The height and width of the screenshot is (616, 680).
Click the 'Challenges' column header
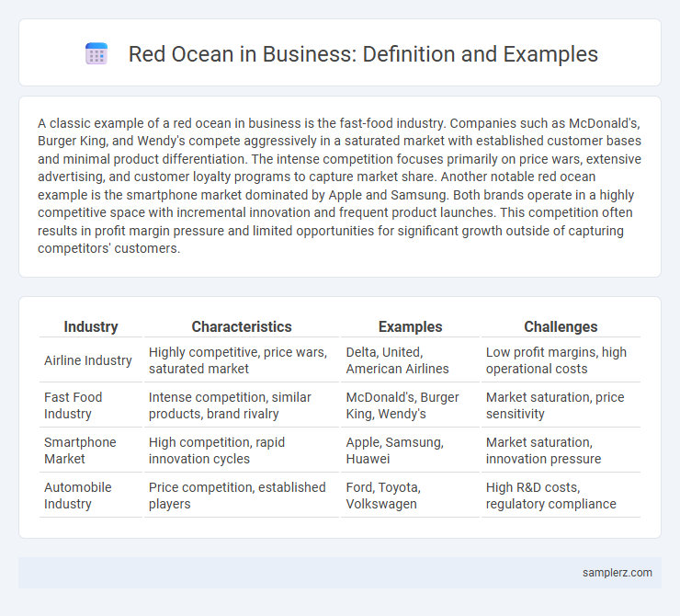(x=561, y=326)
